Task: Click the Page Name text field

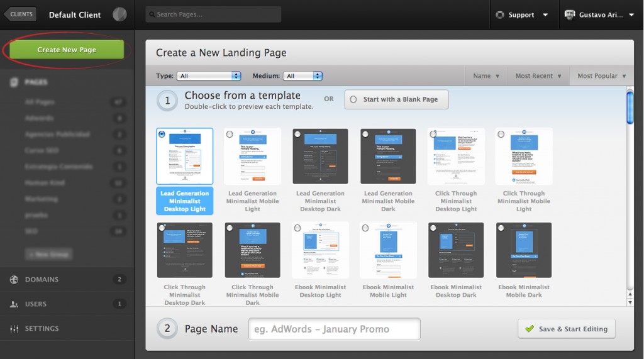Action: point(335,329)
